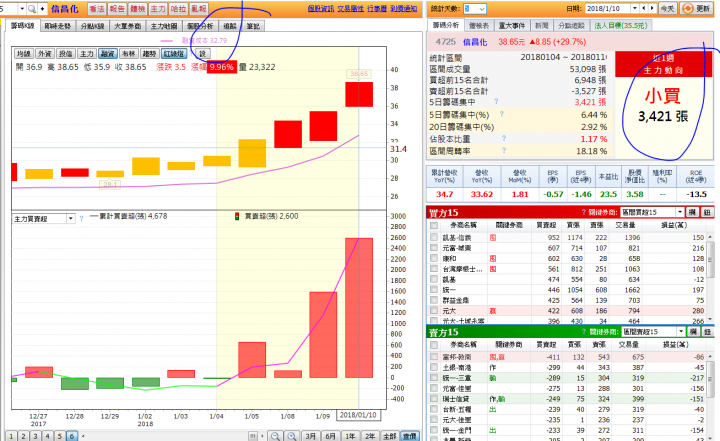Image resolution: width=720 pixels, height=441 pixels.
Task: Toggle the 投信 chart overlay
Action: pos(66,54)
